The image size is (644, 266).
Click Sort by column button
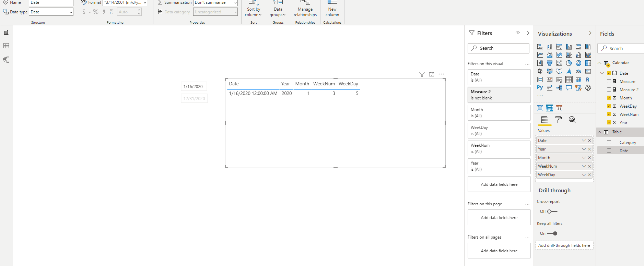(253, 9)
